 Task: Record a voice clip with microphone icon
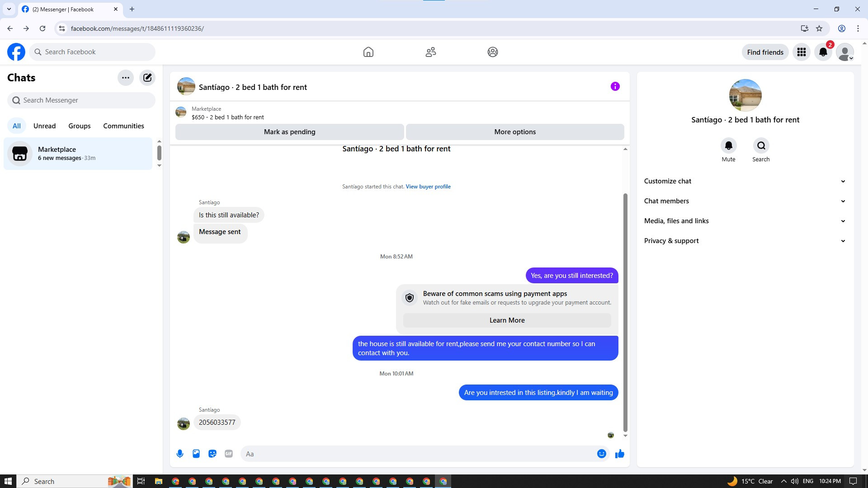click(180, 454)
